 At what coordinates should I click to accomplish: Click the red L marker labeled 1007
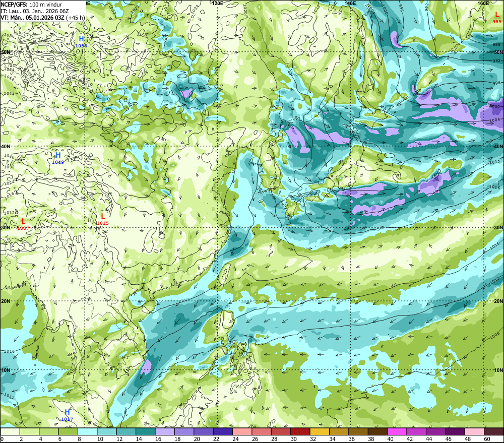click(23, 222)
